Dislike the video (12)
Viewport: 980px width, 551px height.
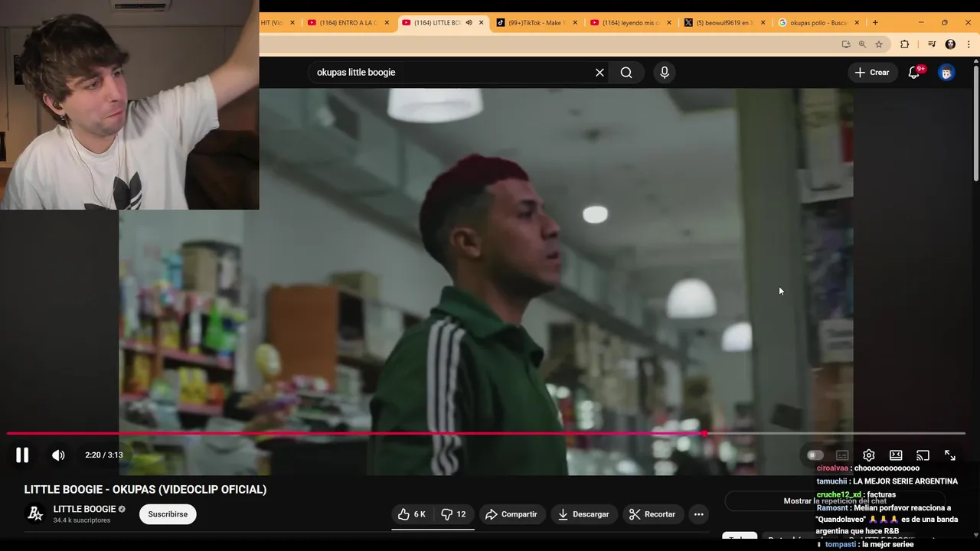pyautogui.click(x=453, y=514)
